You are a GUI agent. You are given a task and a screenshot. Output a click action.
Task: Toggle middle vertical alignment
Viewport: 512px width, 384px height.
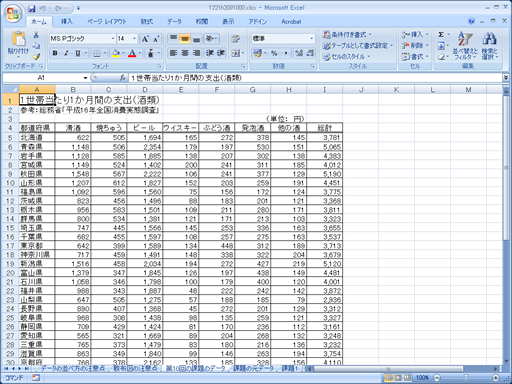click(185, 39)
